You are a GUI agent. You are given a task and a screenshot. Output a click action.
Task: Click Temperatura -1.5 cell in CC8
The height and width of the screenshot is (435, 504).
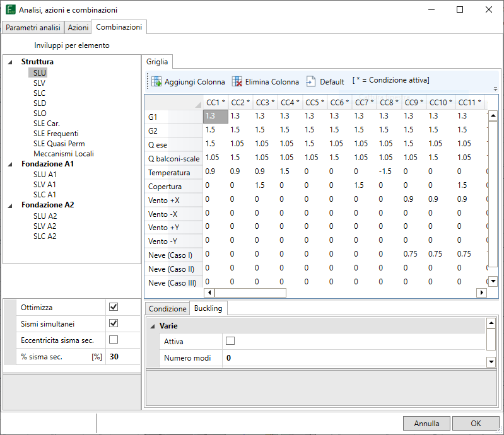pyautogui.click(x=389, y=171)
